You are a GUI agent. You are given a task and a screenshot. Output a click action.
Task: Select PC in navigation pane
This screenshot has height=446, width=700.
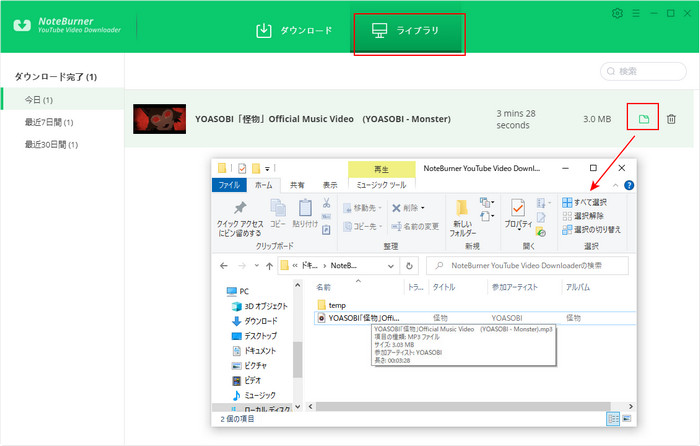pos(238,292)
